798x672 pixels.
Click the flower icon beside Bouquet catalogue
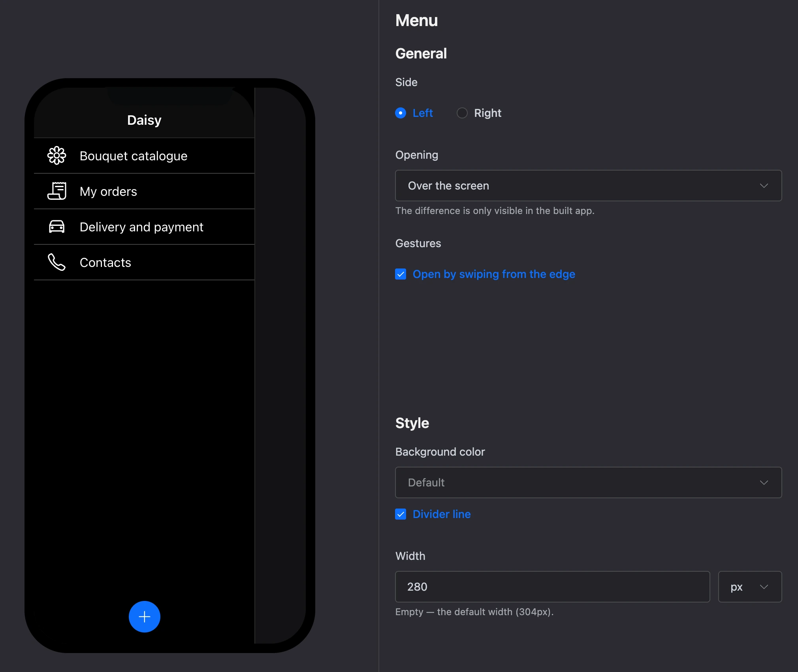pyautogui.click(x=57, y=156)
